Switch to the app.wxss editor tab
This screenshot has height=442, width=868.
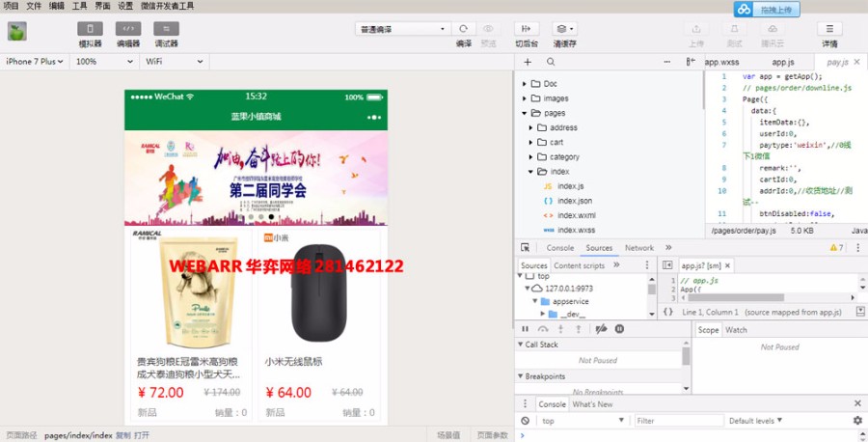click(x=721, y=62)
